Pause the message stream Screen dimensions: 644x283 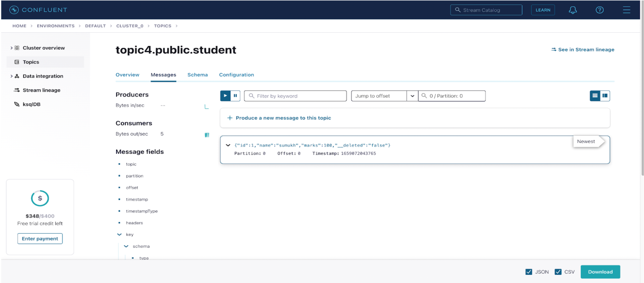(x=235, y=96)
